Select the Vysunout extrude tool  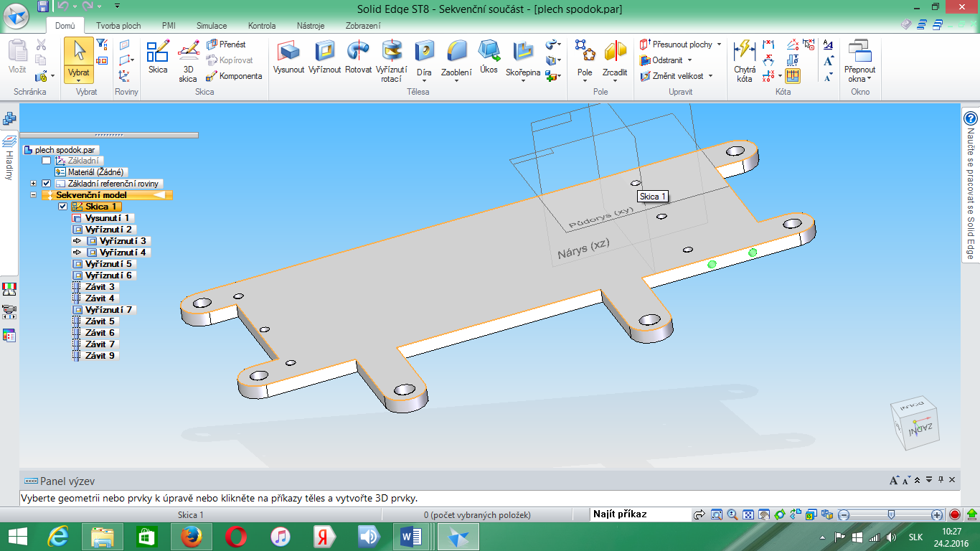[x=288, y=57]
